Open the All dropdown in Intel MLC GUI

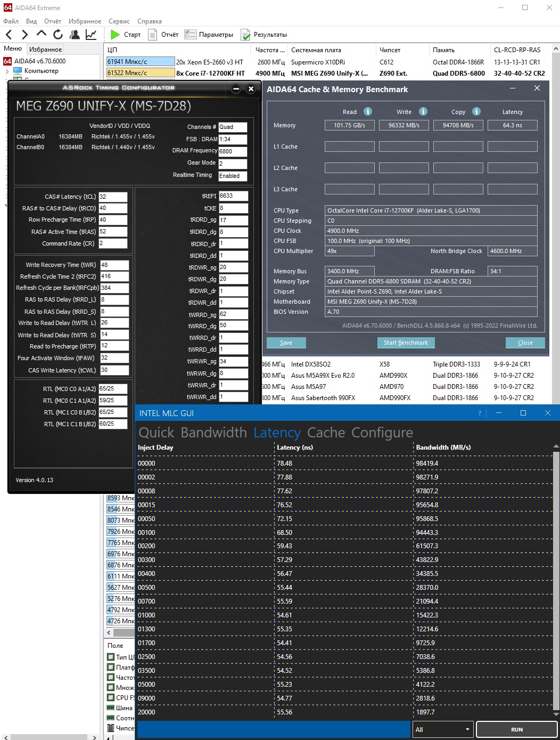(x=442, y=729)
